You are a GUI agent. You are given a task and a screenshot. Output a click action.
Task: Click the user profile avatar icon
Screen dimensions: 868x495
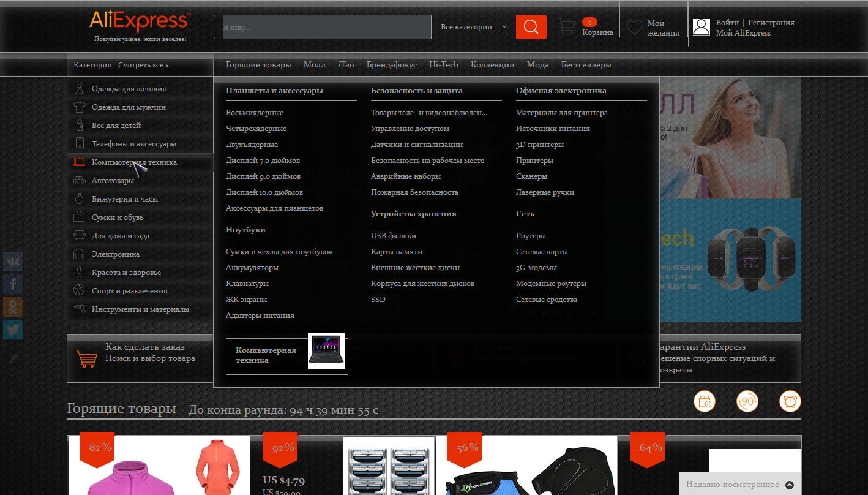click(x=702, y=27)
